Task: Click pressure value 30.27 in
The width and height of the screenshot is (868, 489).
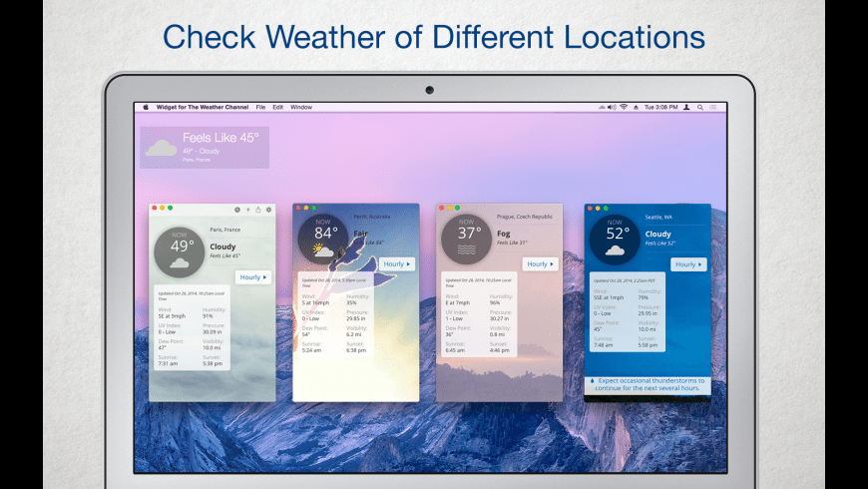Action: (x=499, y=319)
